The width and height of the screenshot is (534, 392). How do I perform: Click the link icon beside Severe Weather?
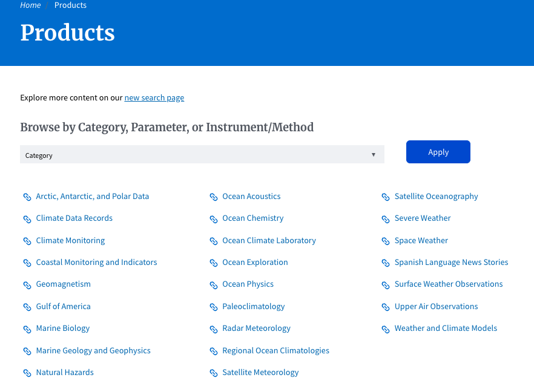(386, 219)
